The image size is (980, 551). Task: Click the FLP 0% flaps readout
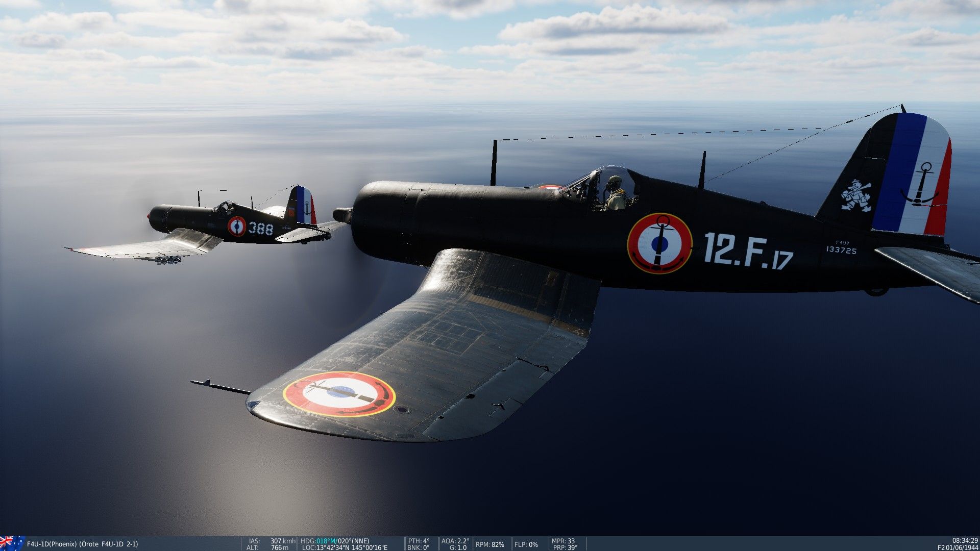526,544
